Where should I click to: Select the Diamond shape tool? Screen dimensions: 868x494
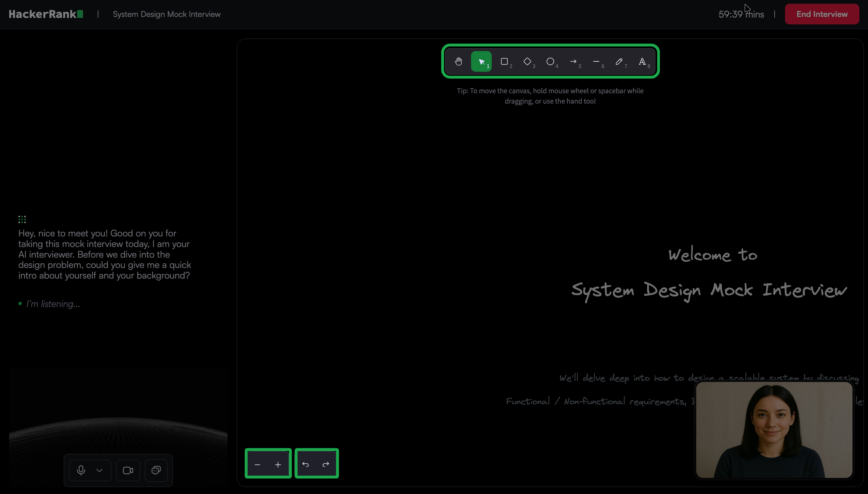pyautogui.click(x=527, y=61)
